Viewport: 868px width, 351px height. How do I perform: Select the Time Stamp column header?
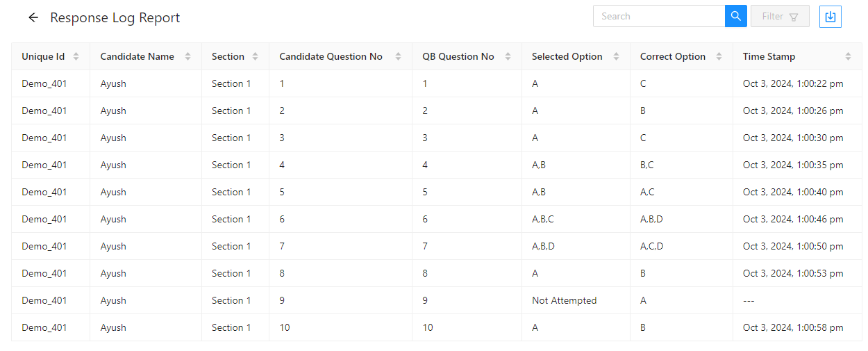(x=797, y=56)
